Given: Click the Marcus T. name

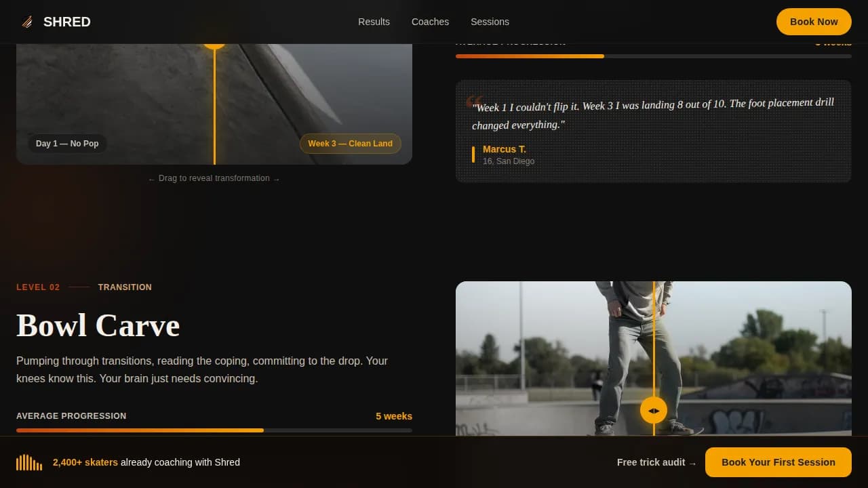Looking at the screenshot, I should pyautogui.click(x=505, y=149).
